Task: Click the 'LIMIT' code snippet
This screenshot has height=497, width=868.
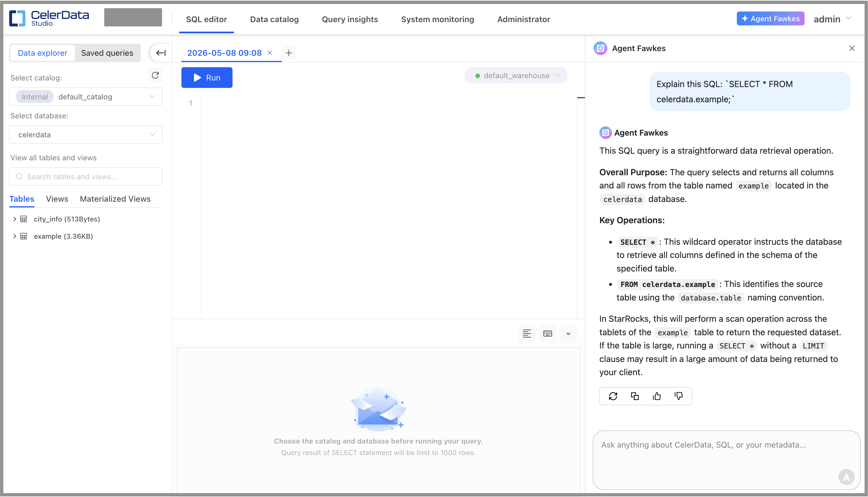Action: click(813, 346)
